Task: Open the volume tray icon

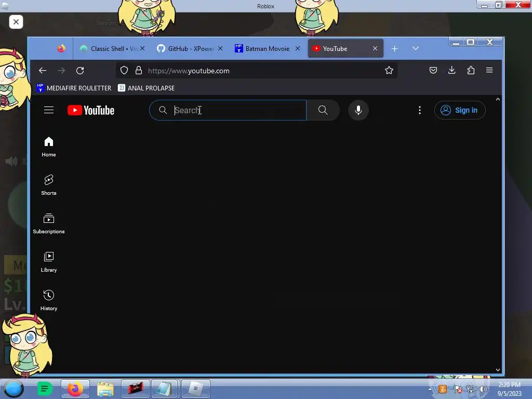Action: 483,389
